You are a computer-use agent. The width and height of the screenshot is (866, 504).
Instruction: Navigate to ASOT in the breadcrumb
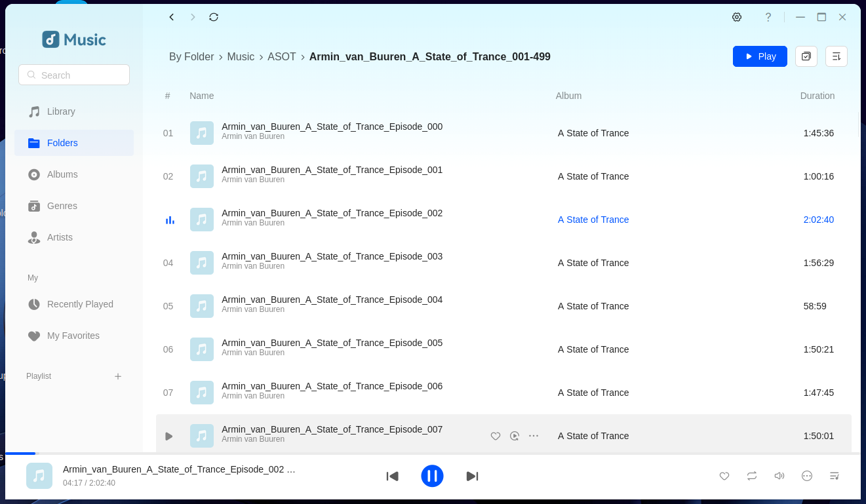[282, 57]
